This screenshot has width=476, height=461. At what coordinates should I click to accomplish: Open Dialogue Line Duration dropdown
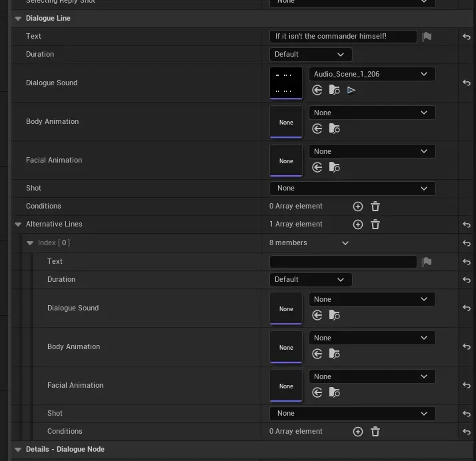[x=311, y=55]
